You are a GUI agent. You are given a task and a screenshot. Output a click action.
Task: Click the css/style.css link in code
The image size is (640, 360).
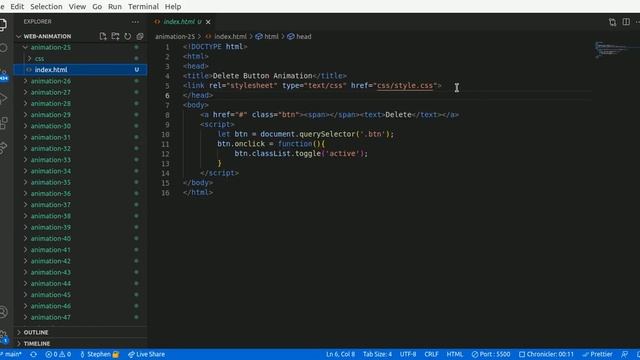(x=404, y=86)
